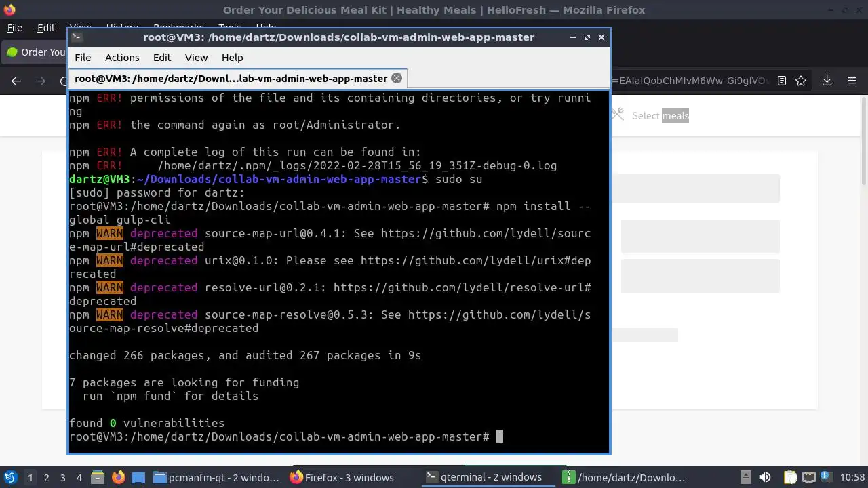Click the Firefox address bar URL
This screenshot has height=488, width=868.
point(690,81)
